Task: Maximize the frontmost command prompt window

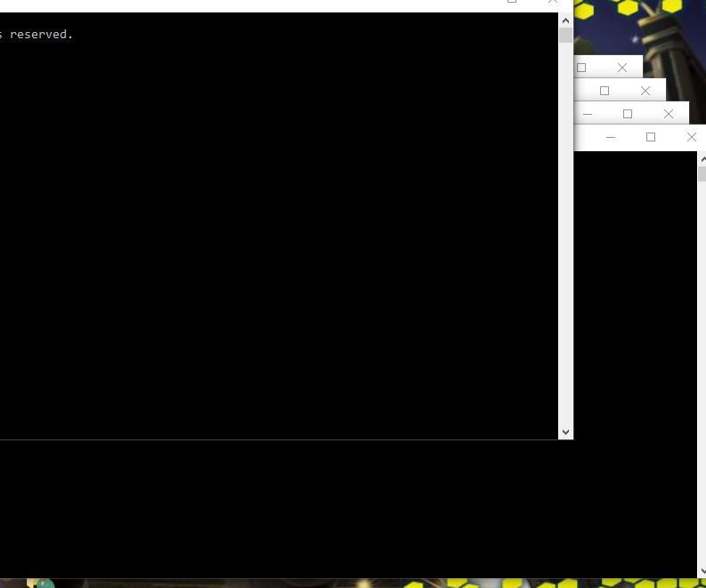Action: pyautogui.click(x=512, y=2)
